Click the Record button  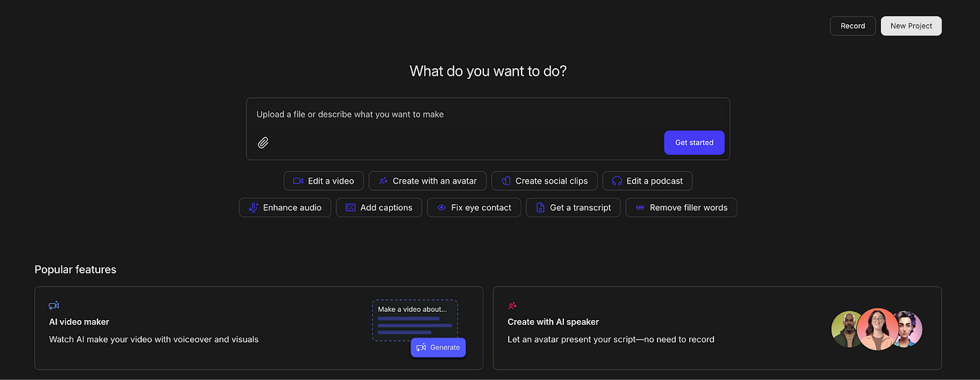click(853, 26)
